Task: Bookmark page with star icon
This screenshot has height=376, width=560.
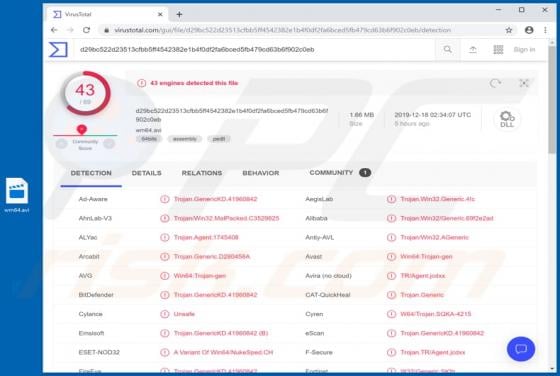Action: (509, 30)
